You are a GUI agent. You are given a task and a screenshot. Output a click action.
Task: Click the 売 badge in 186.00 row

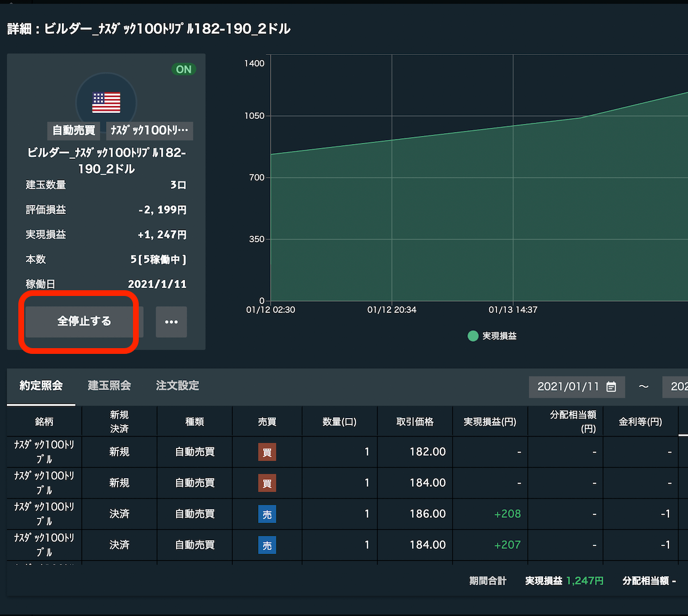pyautogui.click(x=267, y=514)
